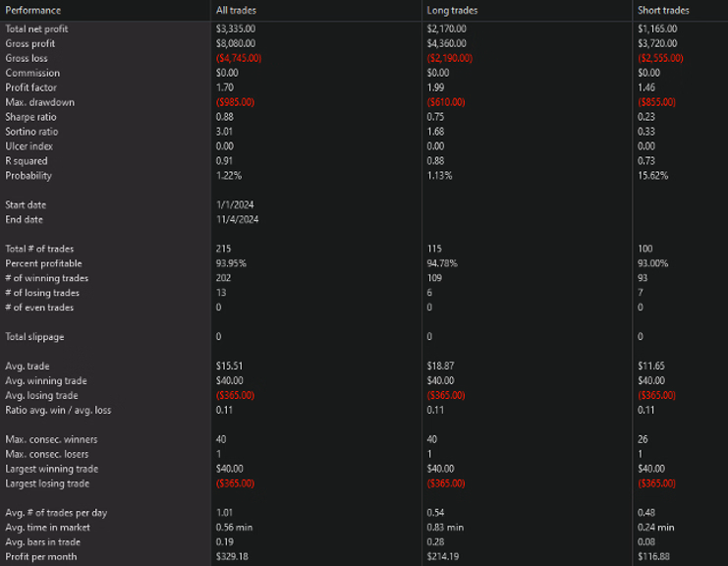Click the Largest losing trade row label

(x=47, y=483)
